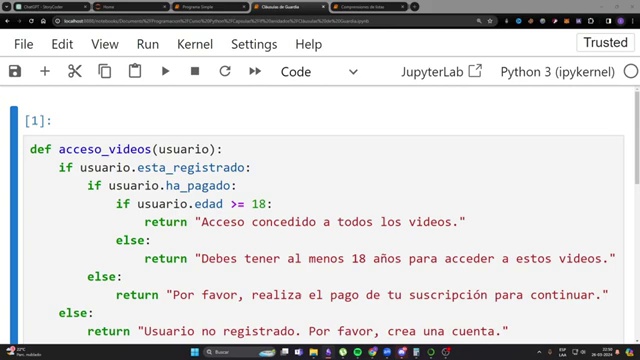Screen dimensions: 640x360
Task: Open the Code cell type dropdown
Action: 319,72
